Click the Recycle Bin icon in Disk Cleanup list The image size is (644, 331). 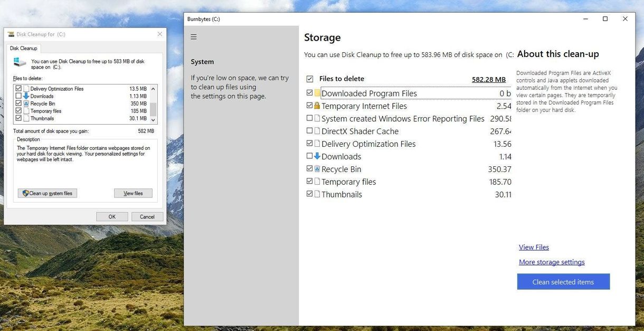[x=26, y=103]
